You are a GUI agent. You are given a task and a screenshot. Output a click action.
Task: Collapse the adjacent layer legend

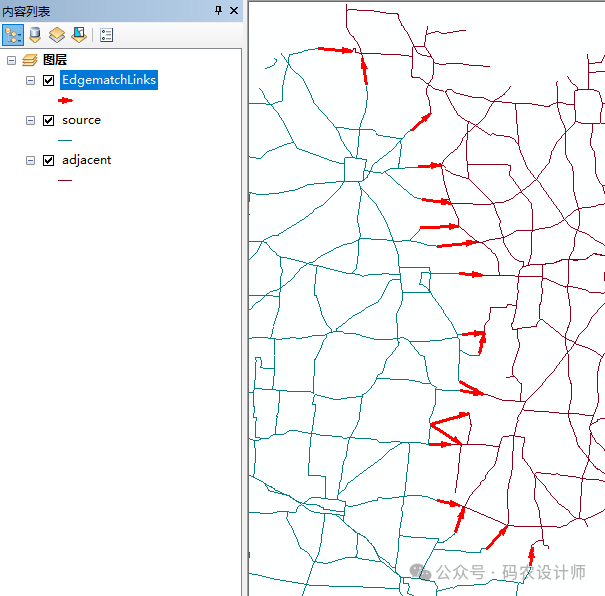coord(30,160)
